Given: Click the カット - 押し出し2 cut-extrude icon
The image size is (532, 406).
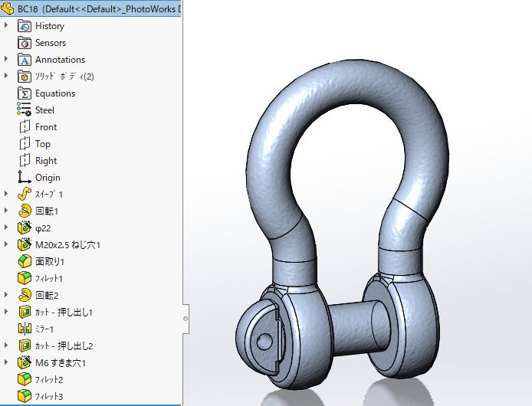Looking at the screenshot, I should [x=25, y=345].
